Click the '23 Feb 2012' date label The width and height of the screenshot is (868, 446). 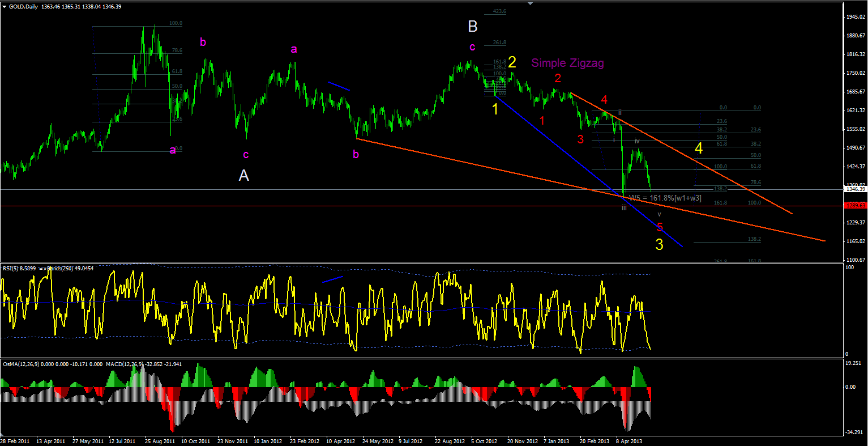tap(306, 441)
